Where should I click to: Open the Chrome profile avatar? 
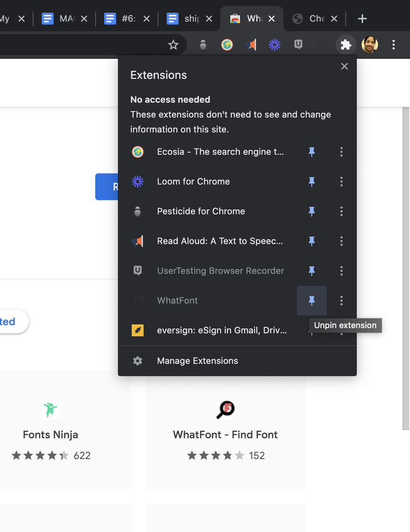click(369, 45)
